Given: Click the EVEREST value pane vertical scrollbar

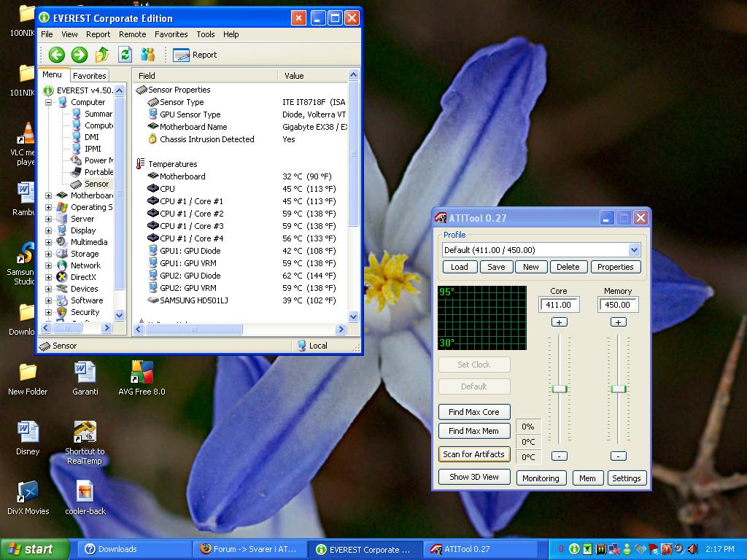Looking at the screenshot, I should coord(353,155).
